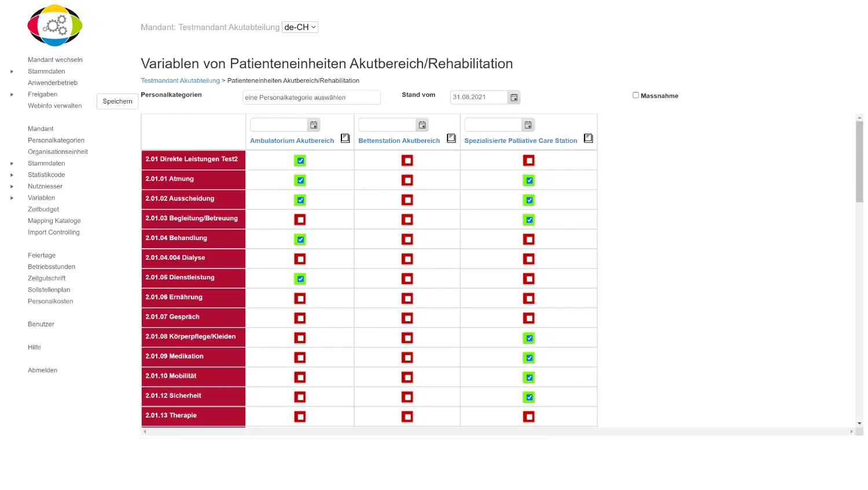The height and width of the screenshot is (490, 868).
Task: Check 2.01.07 Gespräch for Bettenstation Akutbereich
Action: point(407,318)
